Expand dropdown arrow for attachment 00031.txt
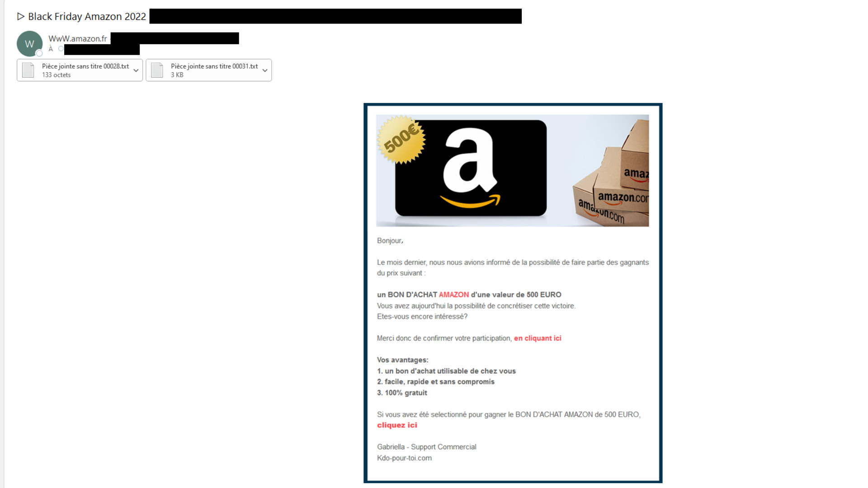Image resolution: width=868 pixels, height=488 pixels. coord(265,70)
